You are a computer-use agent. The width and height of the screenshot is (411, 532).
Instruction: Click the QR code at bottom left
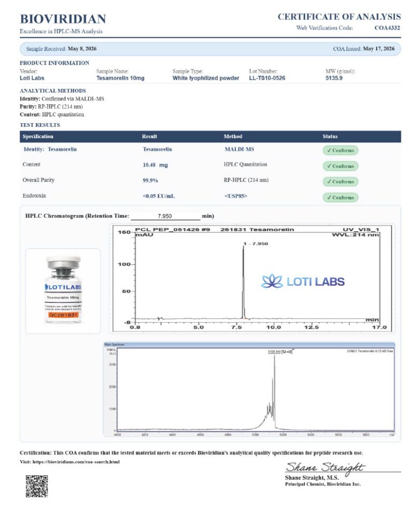36,486
